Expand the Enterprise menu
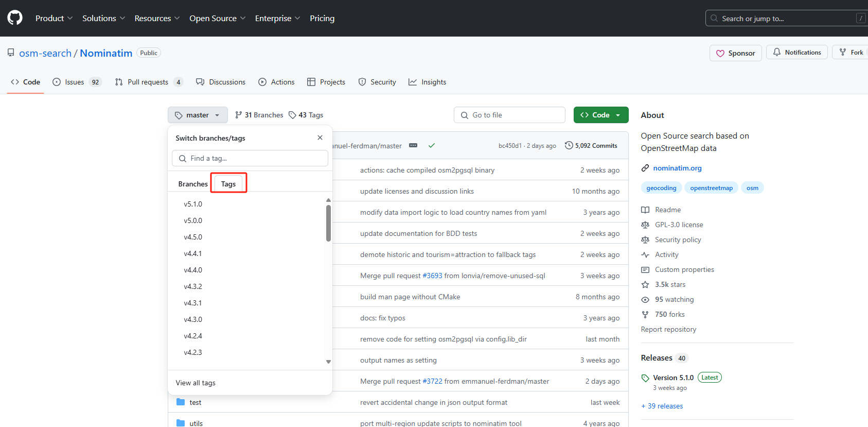Image resolution: width=868 pixels, height=427 pixels. click(x=277, y=18)
